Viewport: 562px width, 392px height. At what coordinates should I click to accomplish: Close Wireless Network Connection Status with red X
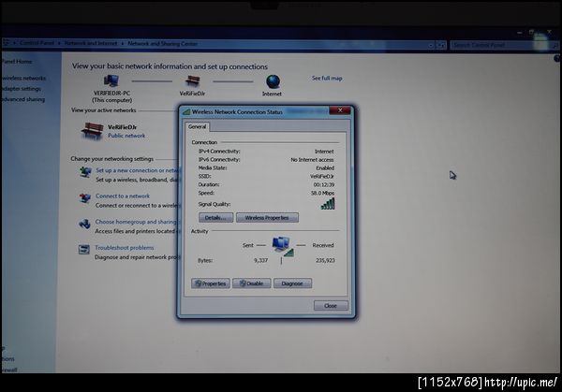pos(340,110)
